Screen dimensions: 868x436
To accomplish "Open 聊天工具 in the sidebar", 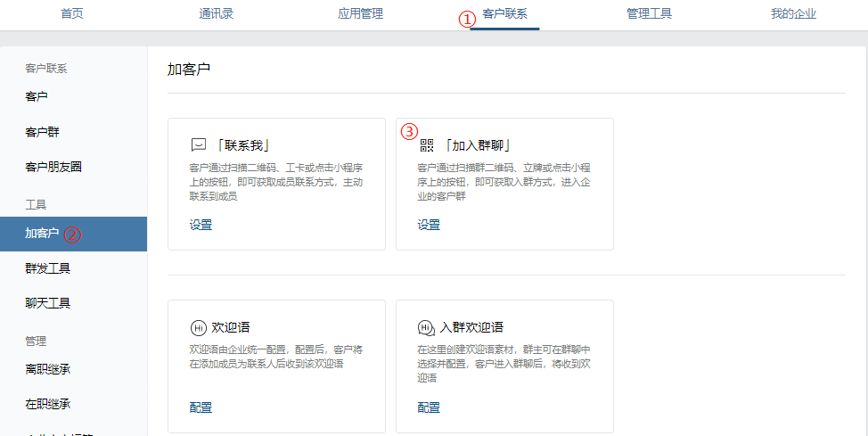I will point(48,303).
